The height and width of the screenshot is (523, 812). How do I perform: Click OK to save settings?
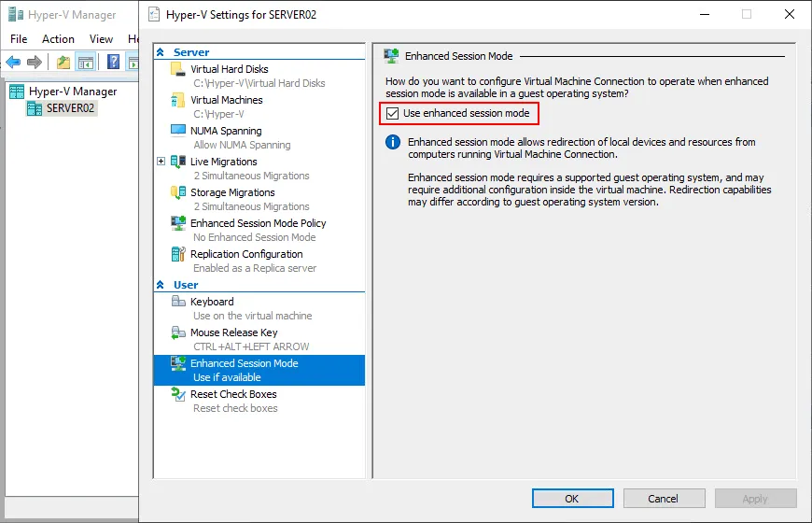tap(572, 499)
